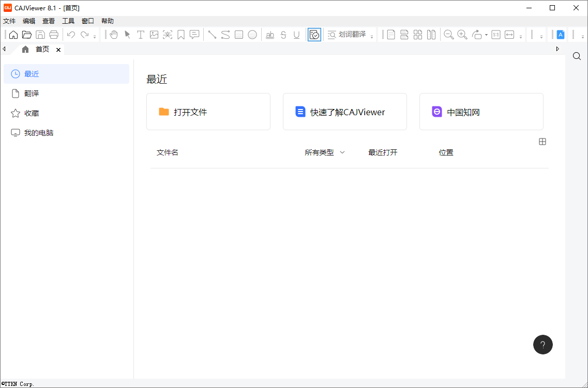This screenshot has width=588, height=388.
Task: Switch to continuous page layout
Action: click(404, 35)
